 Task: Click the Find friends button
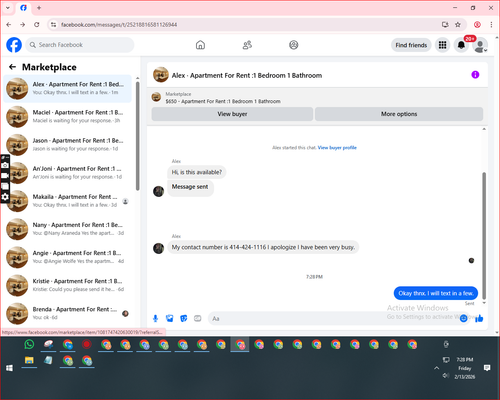coord(411,45)
